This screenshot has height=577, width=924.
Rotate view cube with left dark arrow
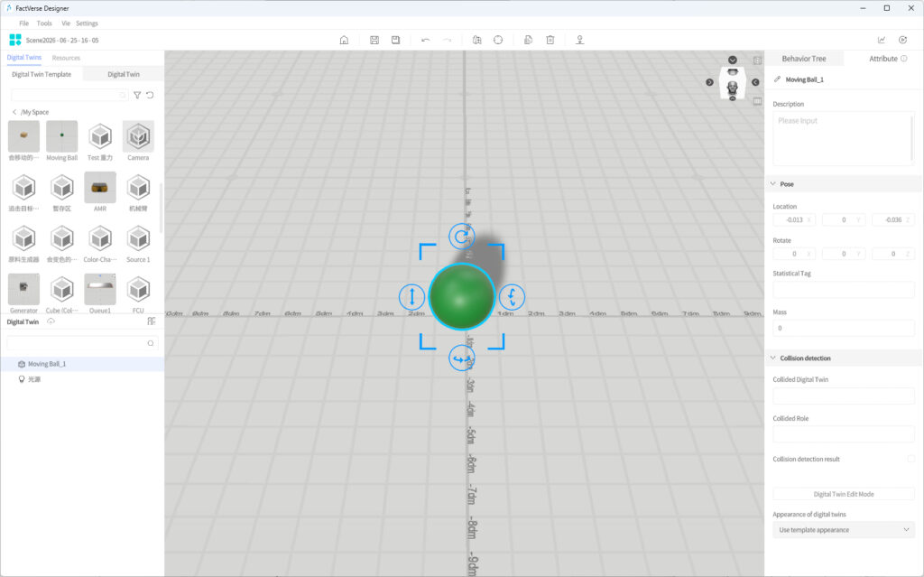709,82
